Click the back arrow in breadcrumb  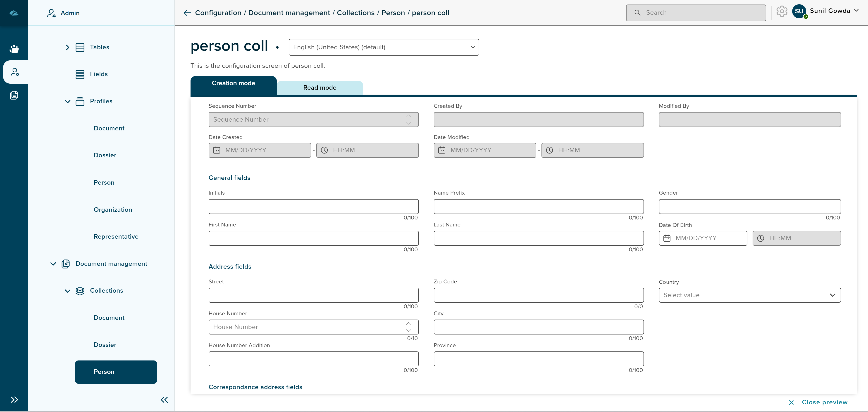coord(187,13)
